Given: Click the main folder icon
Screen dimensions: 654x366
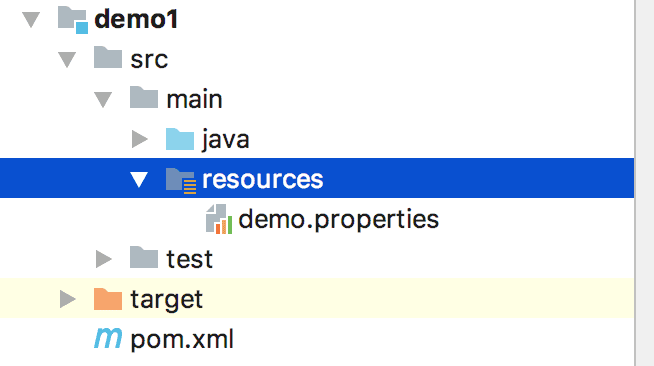Looking at the screenshot, I should click(x=144, y=98).
